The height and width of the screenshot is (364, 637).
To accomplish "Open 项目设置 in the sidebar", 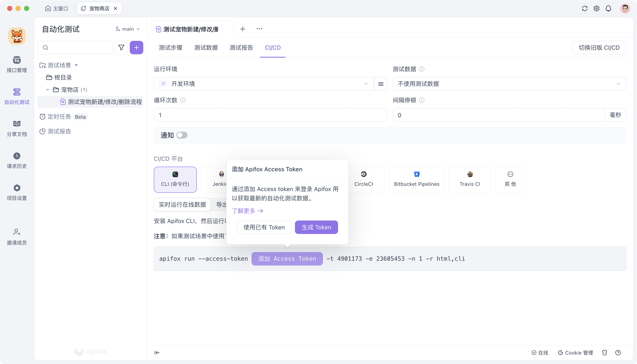I will [16, 192].
